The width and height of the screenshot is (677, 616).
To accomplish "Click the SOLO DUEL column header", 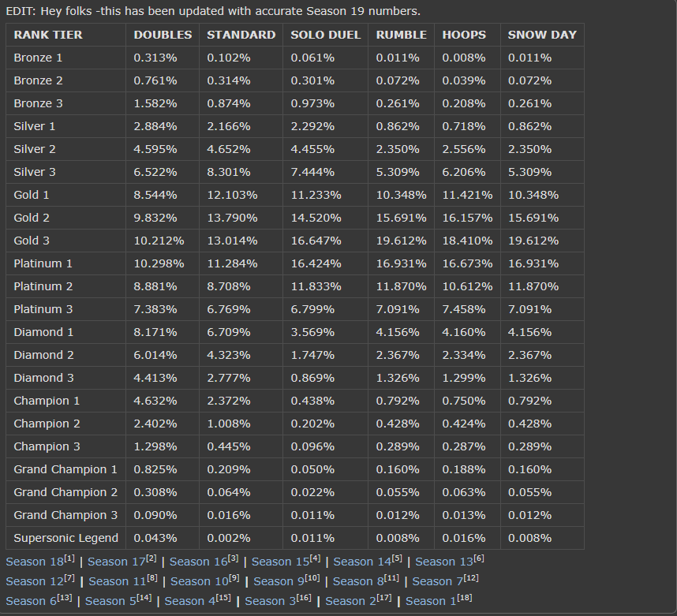I will (326, 35).
